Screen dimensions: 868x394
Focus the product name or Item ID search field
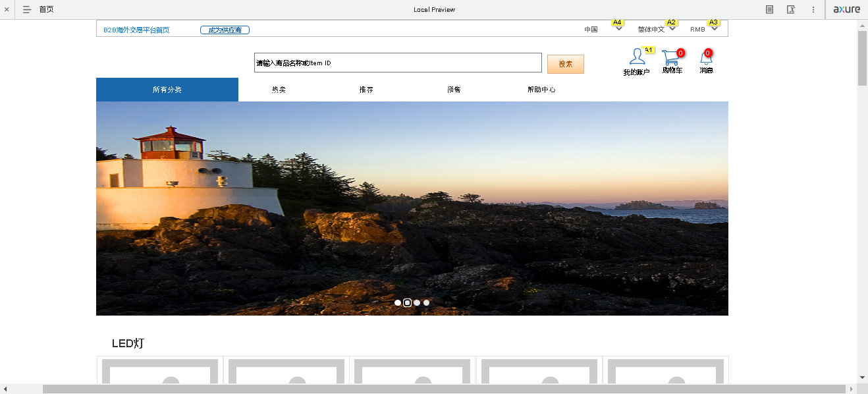pyautogui.click(x=398, y=63)
